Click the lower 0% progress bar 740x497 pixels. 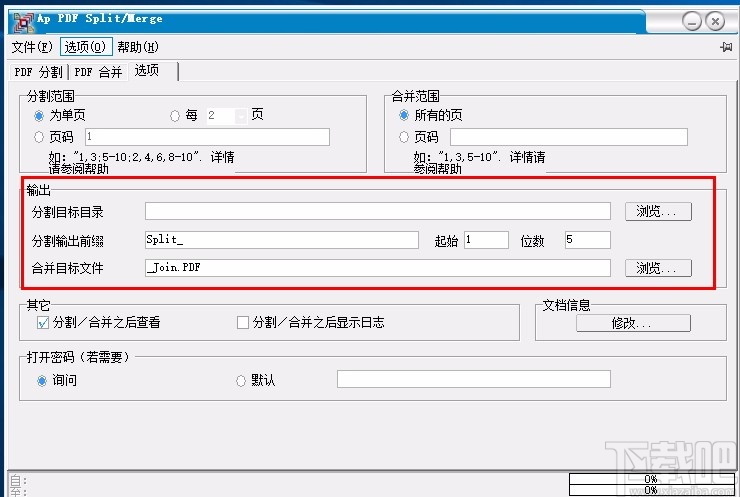click(651, 490)
